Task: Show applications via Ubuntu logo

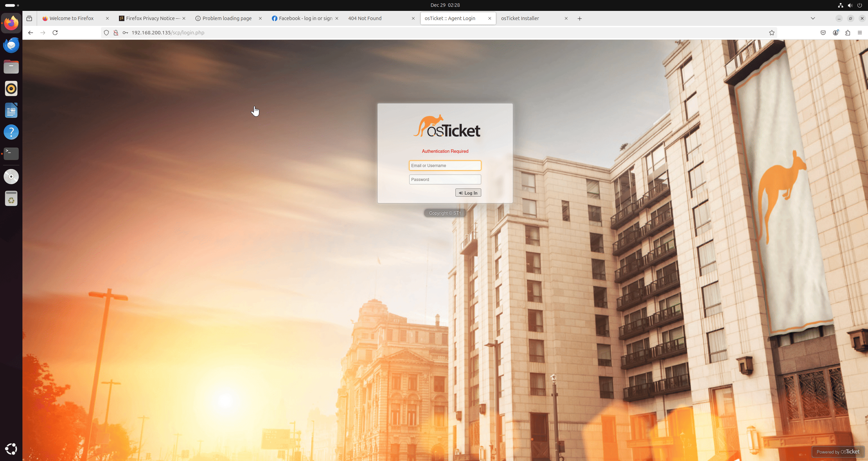Action: 11,449
